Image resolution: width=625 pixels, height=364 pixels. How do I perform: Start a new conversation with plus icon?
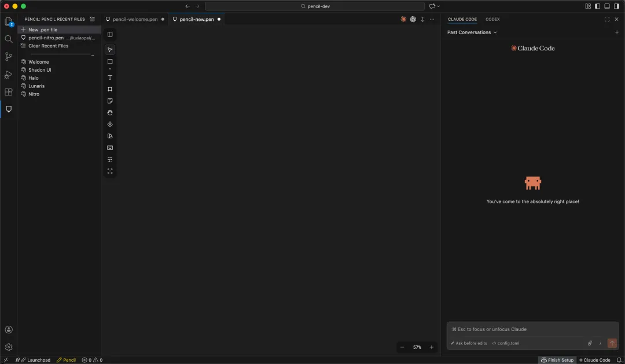[617, 32]
